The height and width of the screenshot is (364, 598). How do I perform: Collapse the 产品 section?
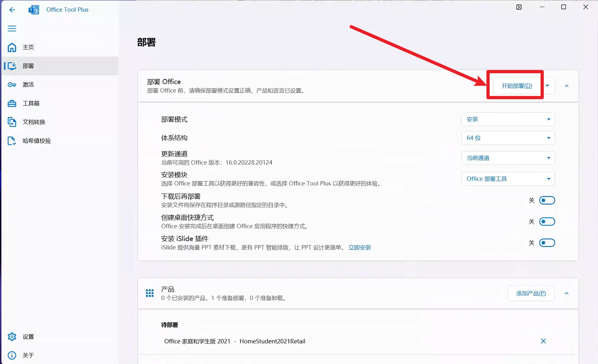pyautogui.click(x=567, y=294)
